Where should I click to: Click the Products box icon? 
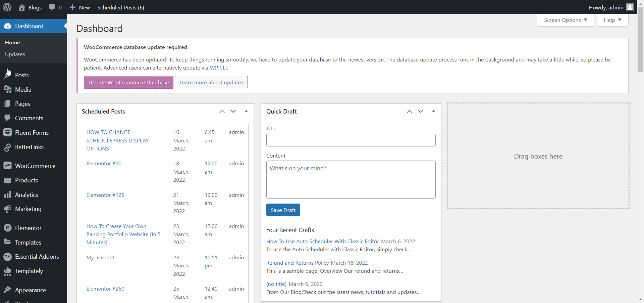point(8,180)
